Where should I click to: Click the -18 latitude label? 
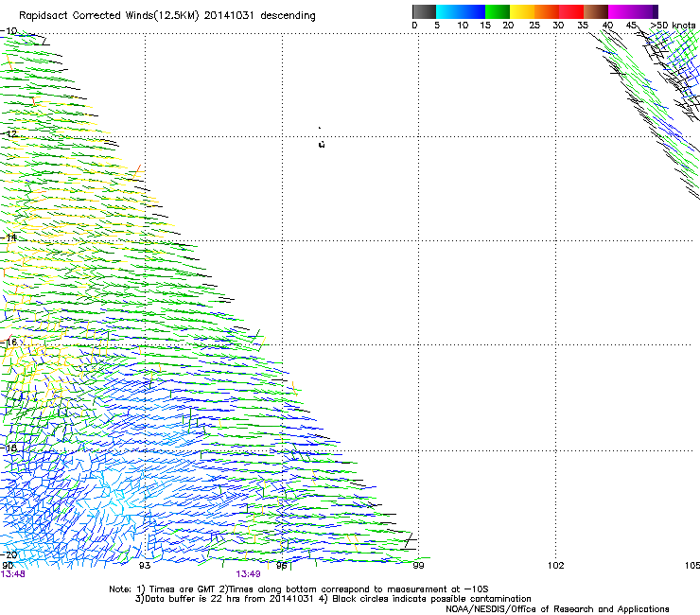[x=9, y=448]
